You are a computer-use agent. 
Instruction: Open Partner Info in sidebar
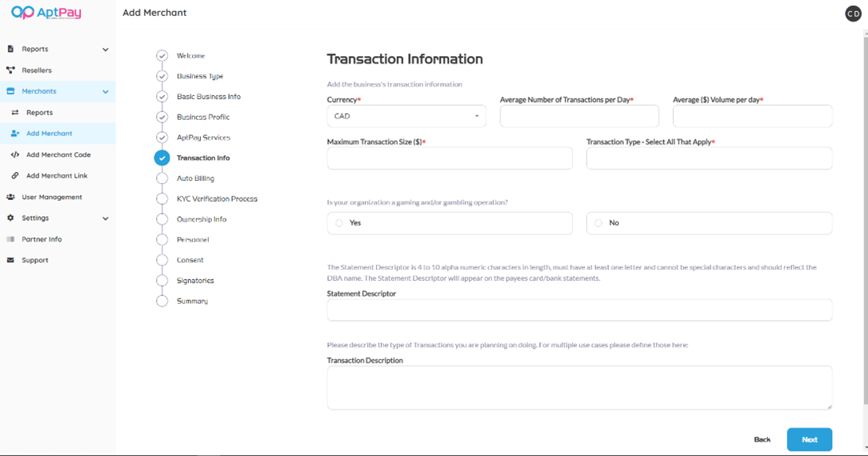tap(42, 239)
